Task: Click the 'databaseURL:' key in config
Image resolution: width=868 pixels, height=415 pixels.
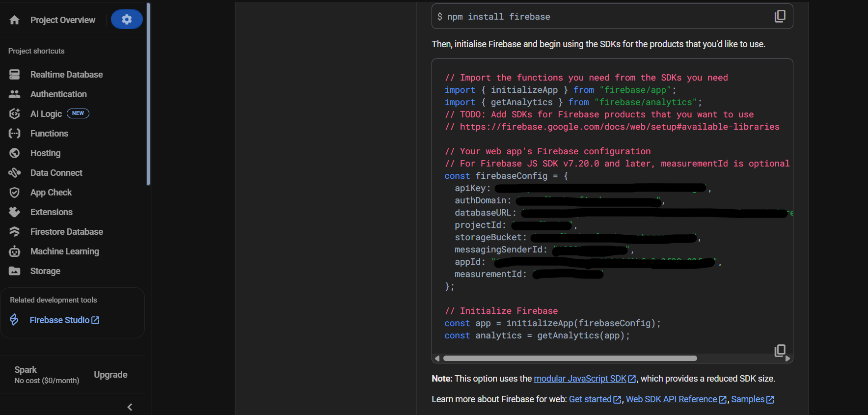Action: [x=485, y=213]
